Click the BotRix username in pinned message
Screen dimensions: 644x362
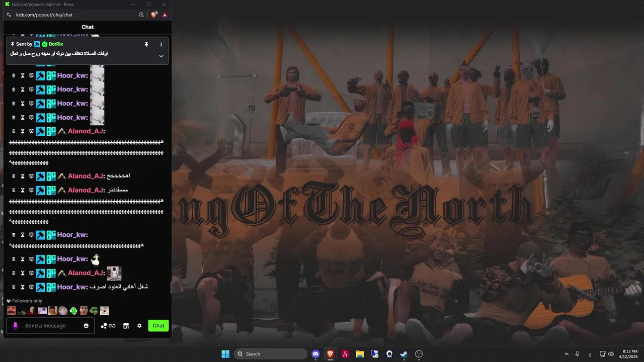pos(56,44)
